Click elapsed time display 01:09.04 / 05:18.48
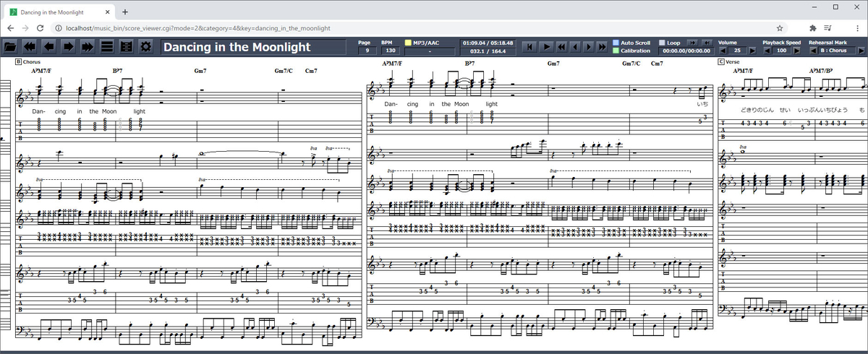Viewport: 868px width, 354px height. pos(488,43)
